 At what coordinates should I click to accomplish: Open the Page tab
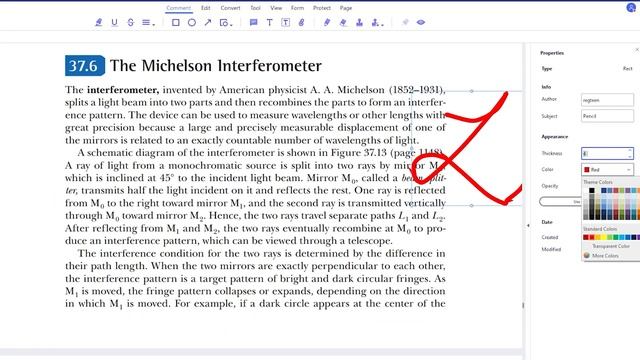(346, 8)
